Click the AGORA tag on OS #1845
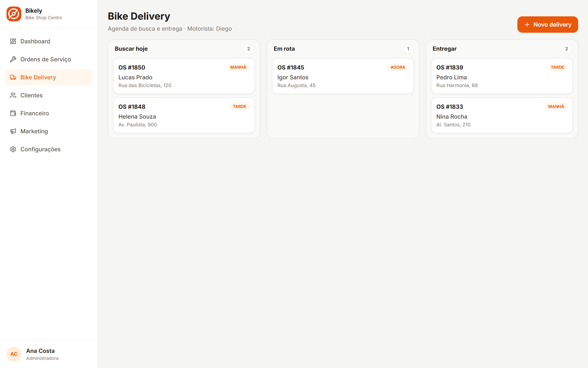 pyautogui.click(x=398, y=67)
